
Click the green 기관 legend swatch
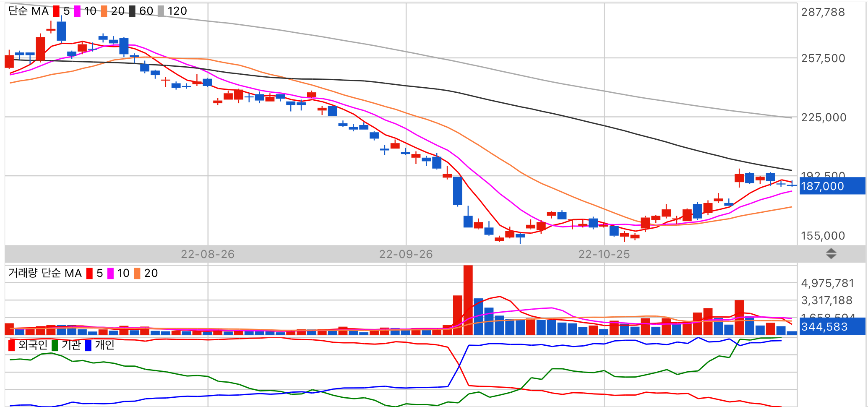pyautogui.click(x=55, y=345)
